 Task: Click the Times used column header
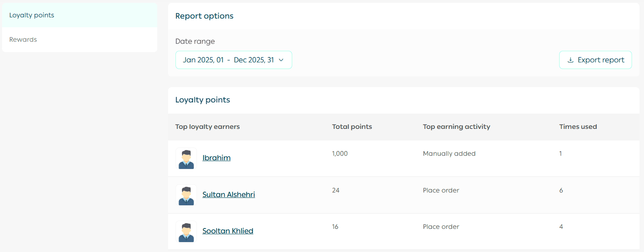[x=578, y=127]
